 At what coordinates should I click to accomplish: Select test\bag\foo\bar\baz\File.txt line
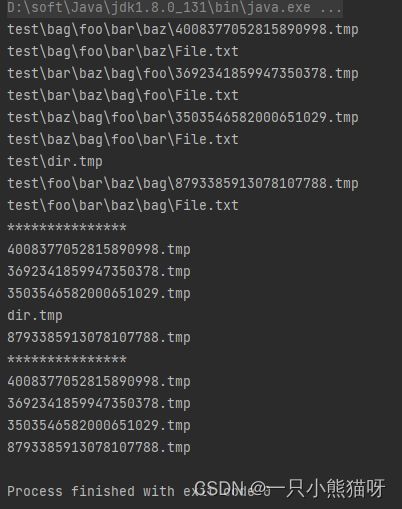coord(123,51)
